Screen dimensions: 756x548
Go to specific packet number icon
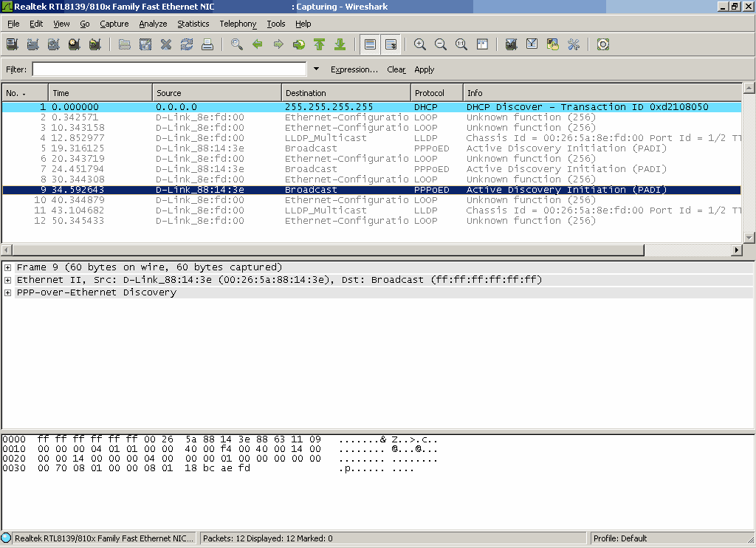[299, 44]
